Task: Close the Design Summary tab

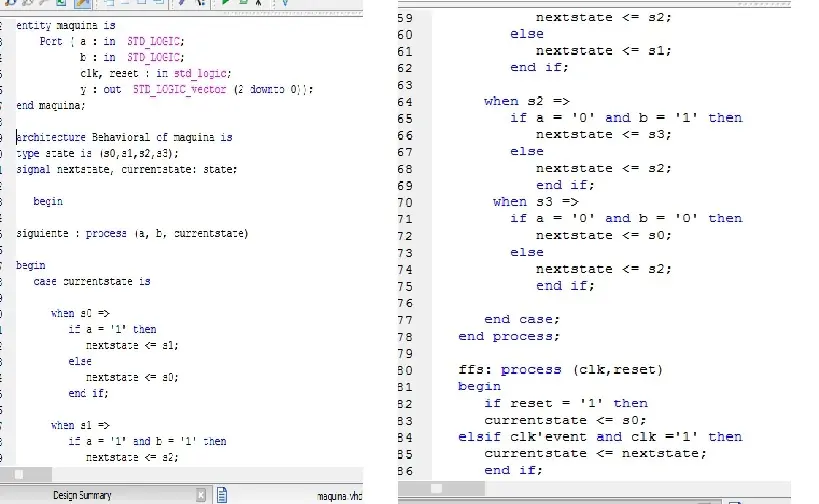Action: coord(201,495)
